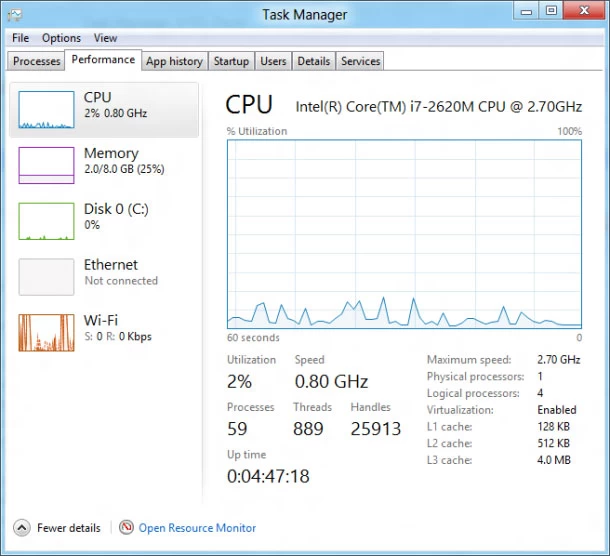Open the Options menu
The width and height of the screenshot is (610, 556).
pyautogui.click(x=61, y=38)
